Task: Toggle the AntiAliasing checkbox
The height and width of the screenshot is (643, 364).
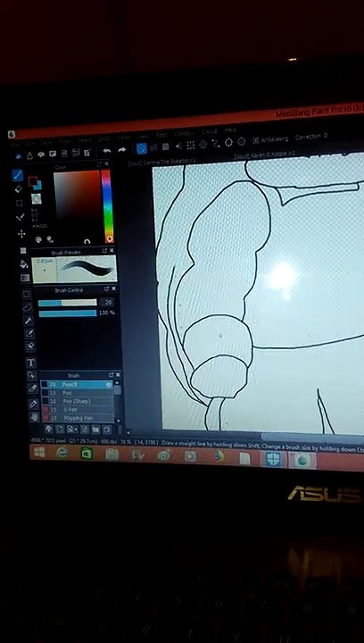Action: click(255, 140)
